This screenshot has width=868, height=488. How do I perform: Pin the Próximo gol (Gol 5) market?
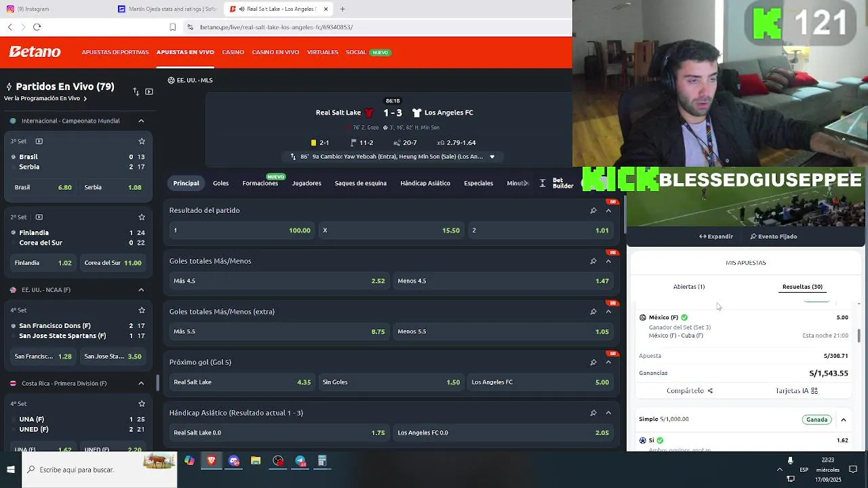593,362
